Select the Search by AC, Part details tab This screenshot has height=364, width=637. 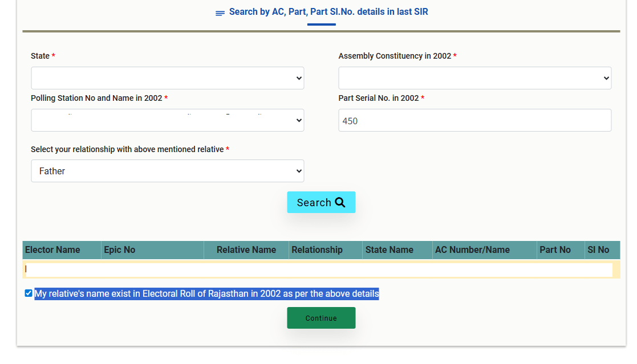point(328,12)
